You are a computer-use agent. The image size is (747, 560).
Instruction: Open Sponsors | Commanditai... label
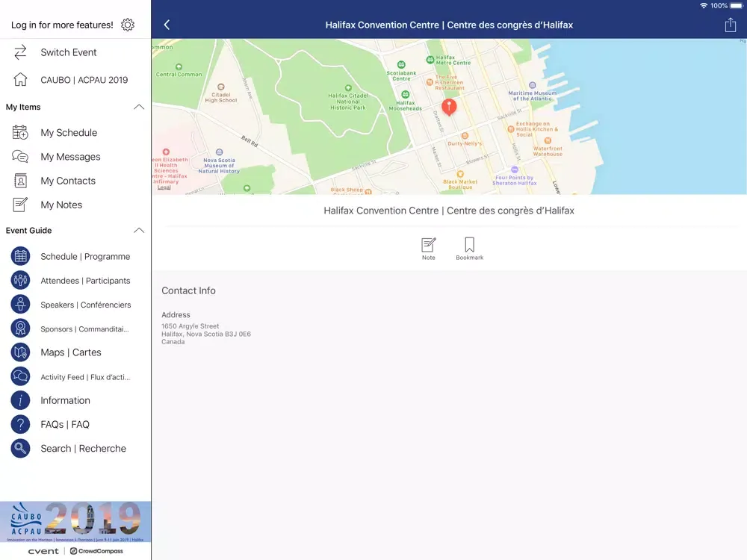pos(85,329)
